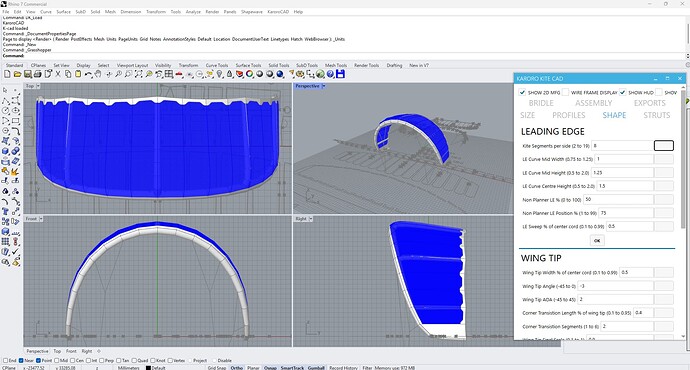Enable the End osnap checkbox
The height and width of the screenshot is (370, 690).
click(5, 360)
